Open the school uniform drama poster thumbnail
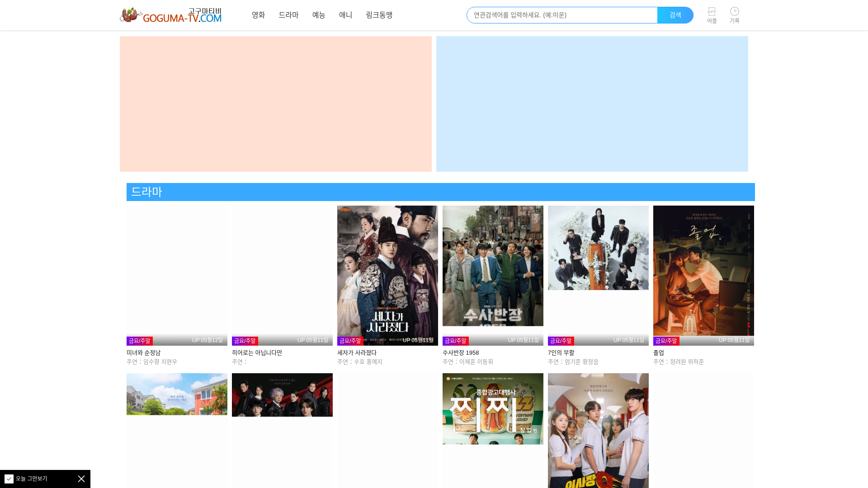Image resolution: width=868 pixels, height=488 pixels. [598, 430]
